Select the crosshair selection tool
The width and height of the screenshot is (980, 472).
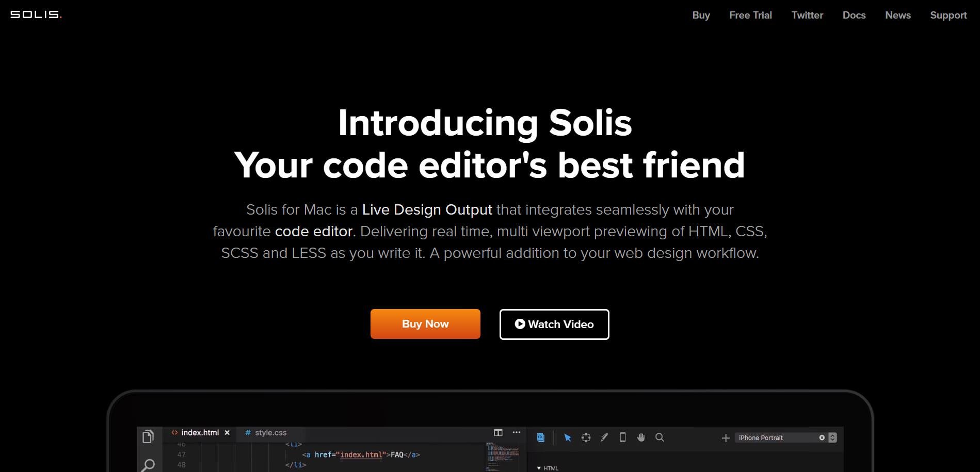point(586,437)
